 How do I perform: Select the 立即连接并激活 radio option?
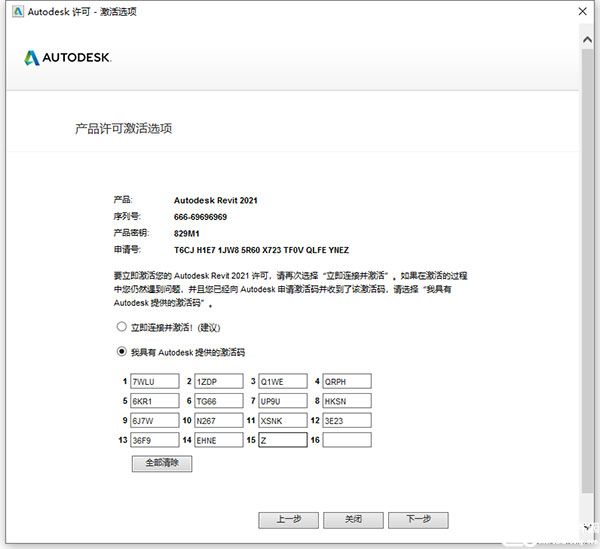pyautogui.click(x=122, y=327)
